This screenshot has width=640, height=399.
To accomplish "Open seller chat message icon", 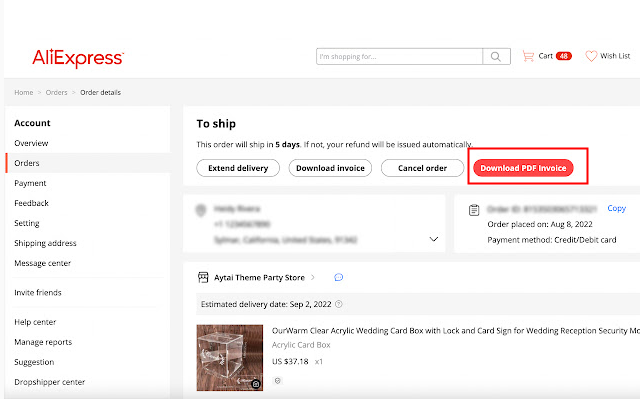I will point(338,277).
